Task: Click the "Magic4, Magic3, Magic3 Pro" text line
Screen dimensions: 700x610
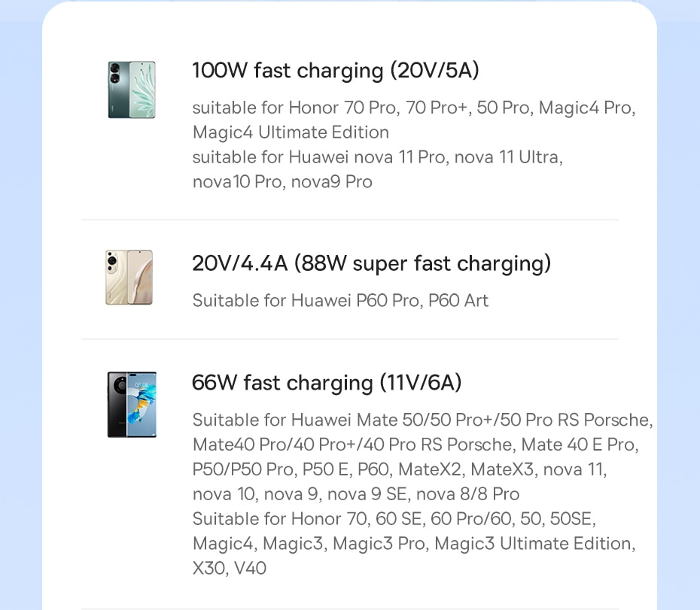Action: point(413,544)
